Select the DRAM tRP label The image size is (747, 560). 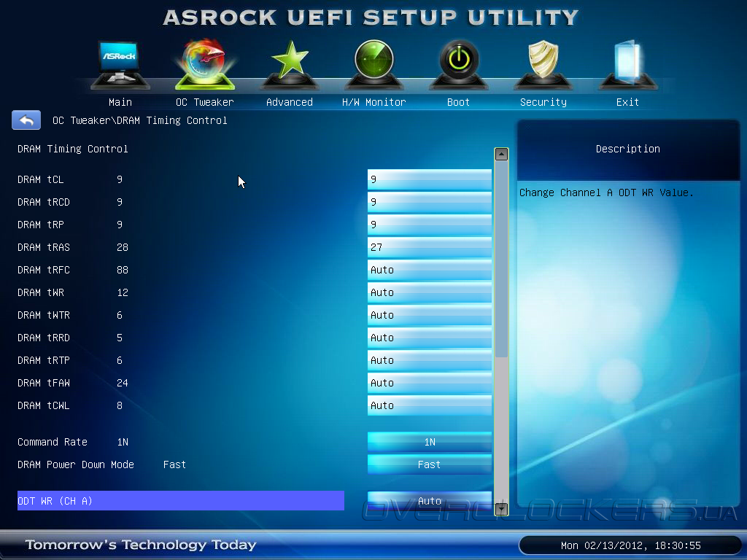pos(41,225)
